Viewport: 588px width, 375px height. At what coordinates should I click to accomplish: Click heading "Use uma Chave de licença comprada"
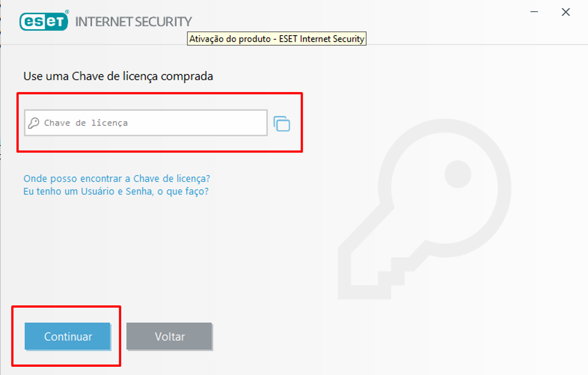point(118,76)
